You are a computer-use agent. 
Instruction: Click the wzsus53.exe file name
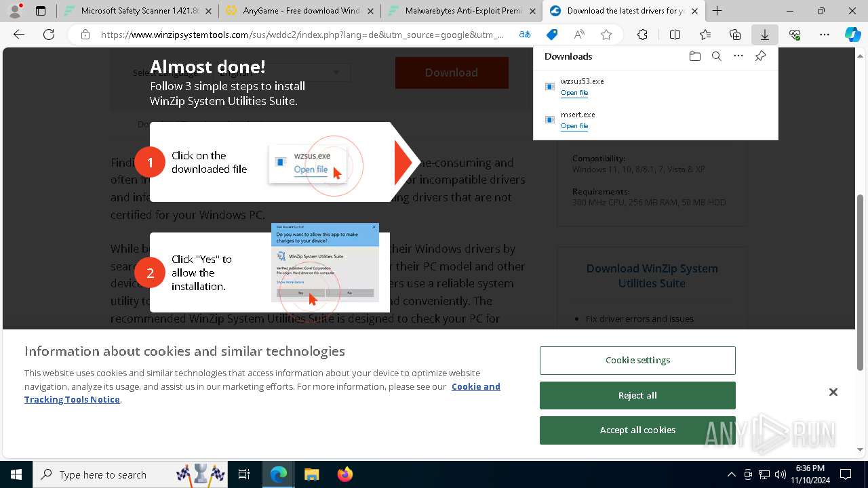(582, 81)
